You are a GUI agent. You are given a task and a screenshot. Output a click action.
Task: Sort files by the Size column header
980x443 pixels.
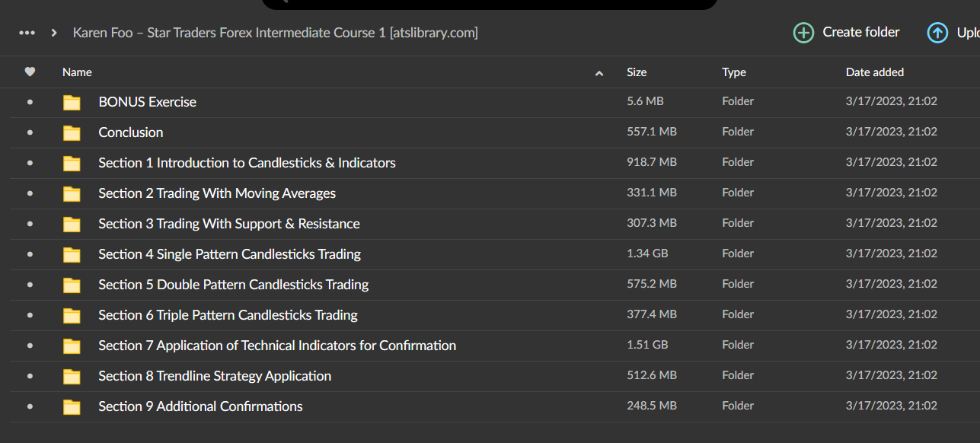tap(637, 72)
